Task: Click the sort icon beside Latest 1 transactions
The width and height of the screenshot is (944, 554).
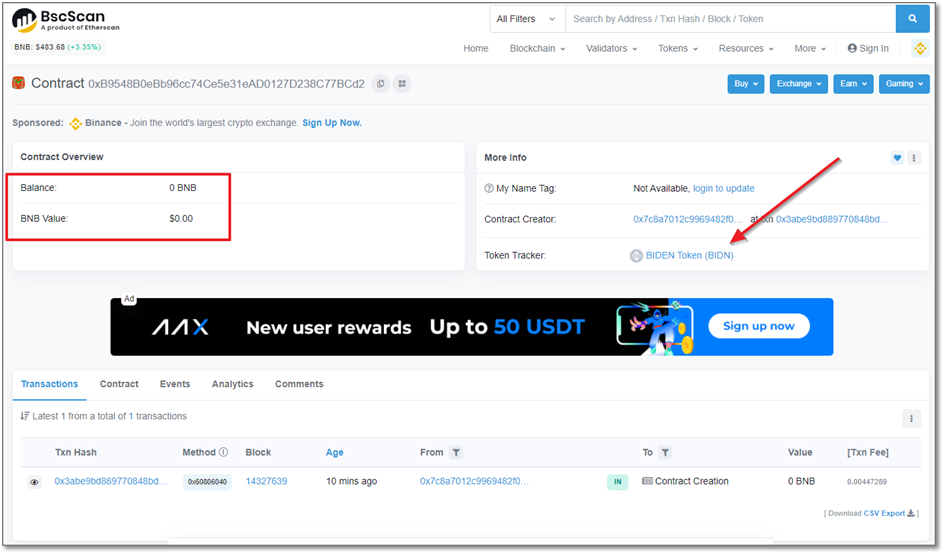Action: pos(25,416)
